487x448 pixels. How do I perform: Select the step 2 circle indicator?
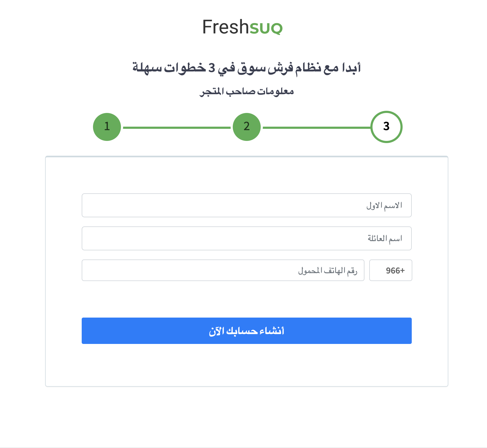[x=247, y=127]
